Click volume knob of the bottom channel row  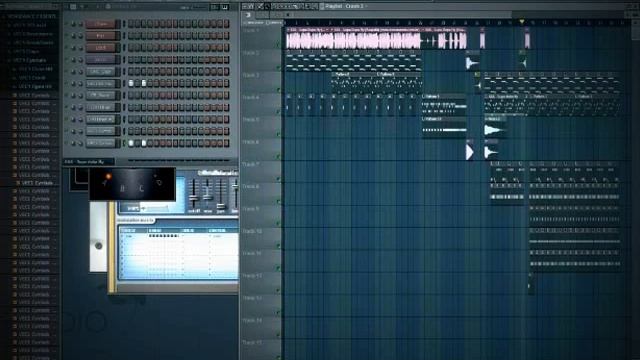80,143
